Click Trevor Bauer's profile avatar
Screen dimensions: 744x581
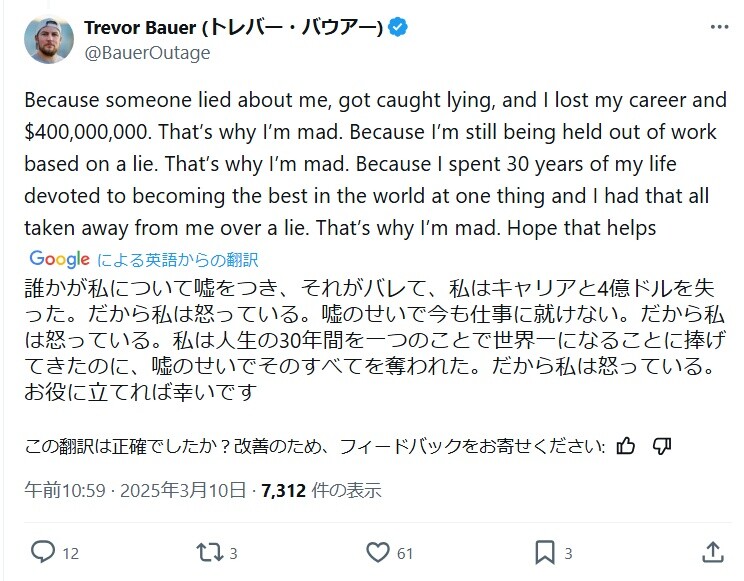(x=49, y=40)
